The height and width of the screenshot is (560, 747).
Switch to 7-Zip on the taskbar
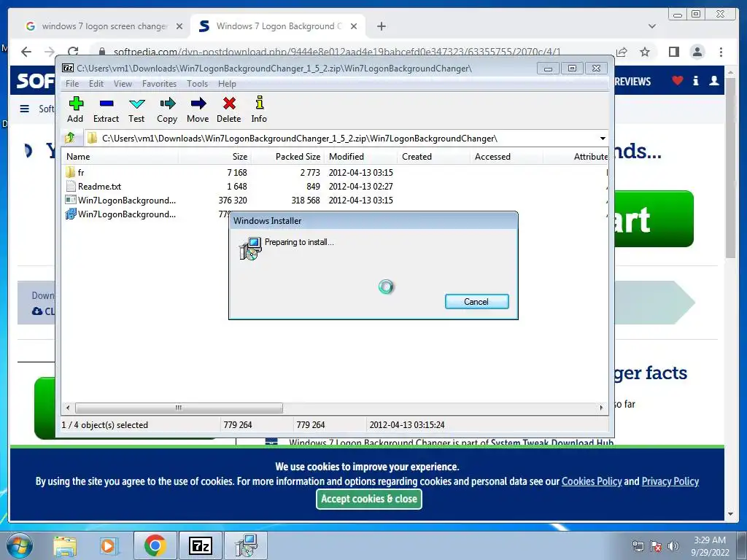point(200,545)
